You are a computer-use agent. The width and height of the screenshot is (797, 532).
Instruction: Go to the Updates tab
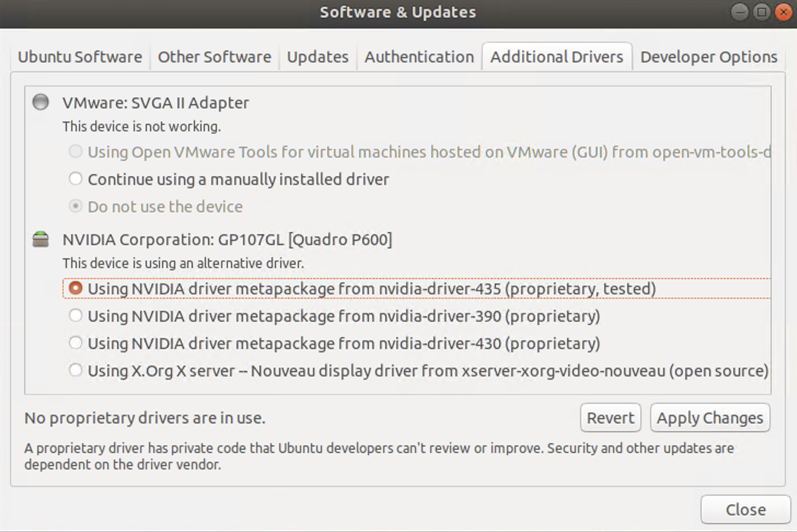coord(317,57)
